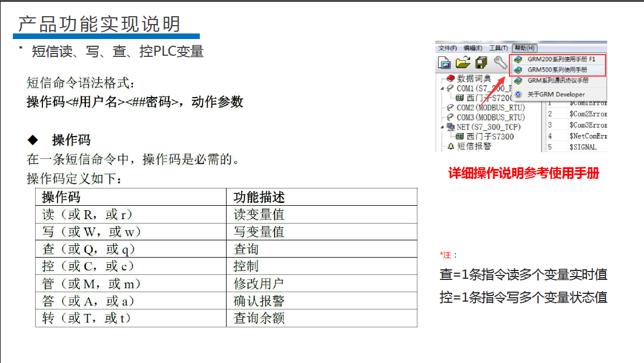The image size is (644, 363).
Task: Click the gear icon for 关于GRM Developer
Action: pos(518,94)
